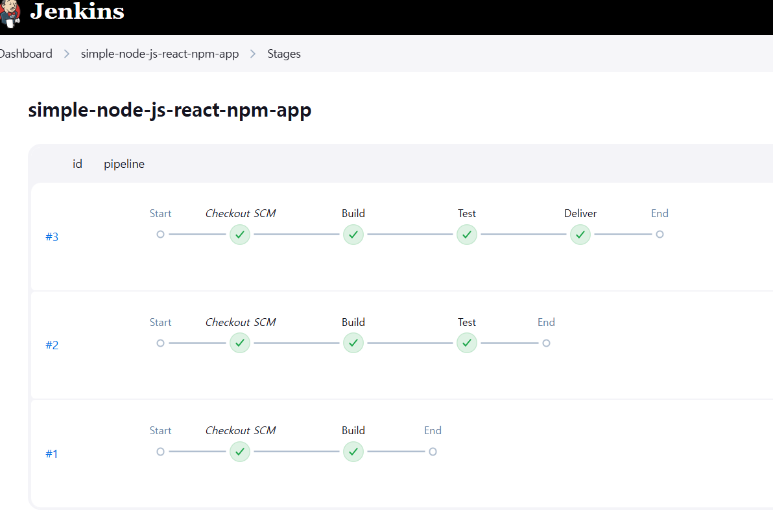
Task: Open the Dashboard breadcrumb link
Action: [x=26, y=54]
